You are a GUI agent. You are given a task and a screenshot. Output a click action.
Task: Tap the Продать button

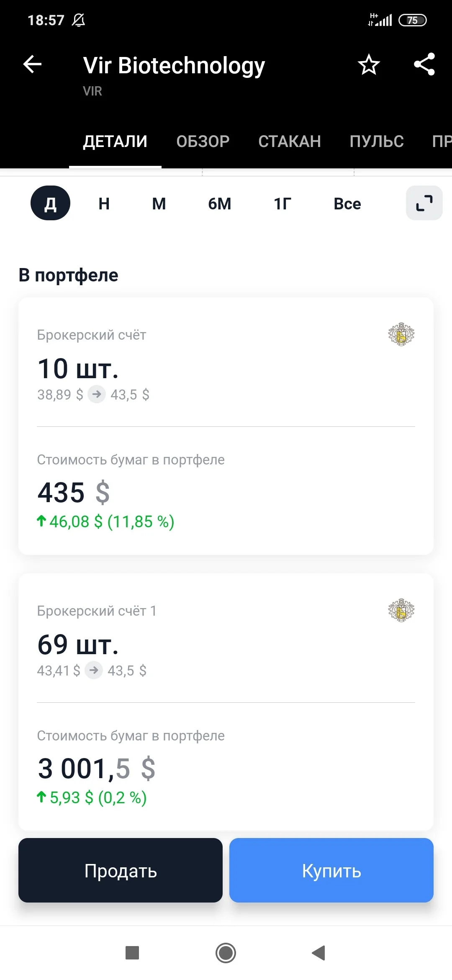(x=121, y=870)
